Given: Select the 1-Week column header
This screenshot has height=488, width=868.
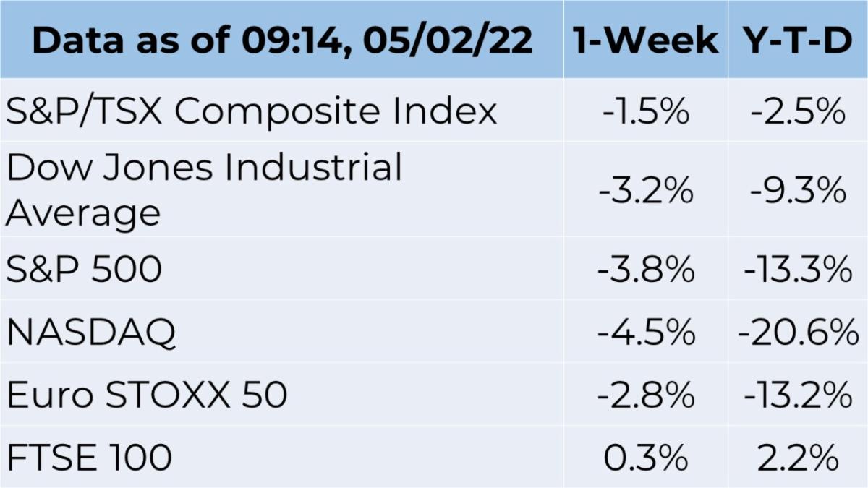Looking at the screenshot, I should point(645,41).
